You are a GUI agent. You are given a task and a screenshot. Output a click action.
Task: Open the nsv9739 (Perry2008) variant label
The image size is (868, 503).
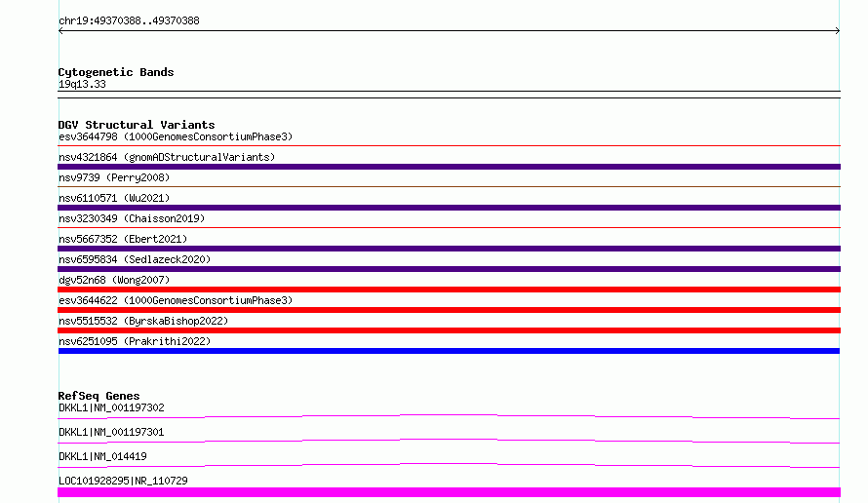point(114,177)
